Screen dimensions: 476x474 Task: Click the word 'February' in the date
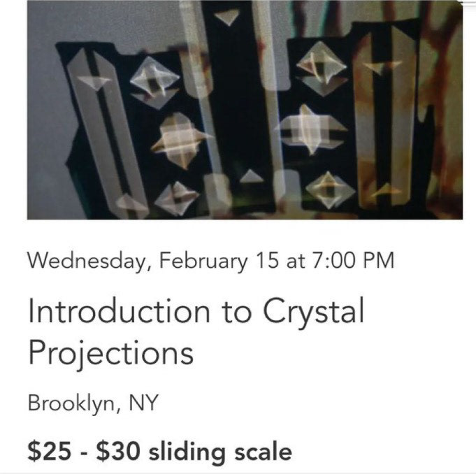(x=204, y=261)
